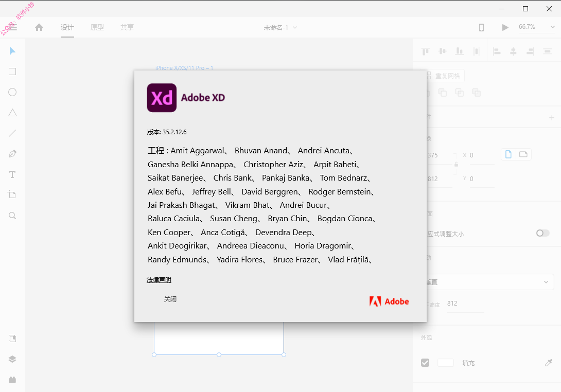Click 关闭 in the about dialog
This screenshot has width=561, height=392.
(170, 299)
